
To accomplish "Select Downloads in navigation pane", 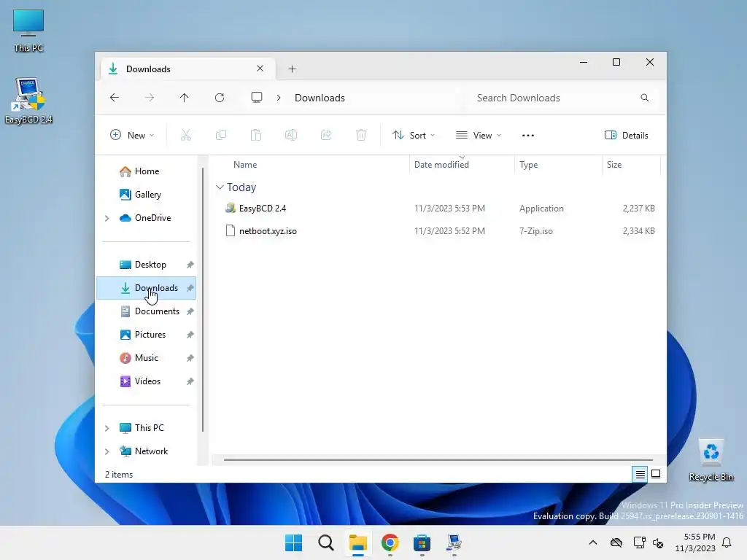I will click(x=146, y=288).
